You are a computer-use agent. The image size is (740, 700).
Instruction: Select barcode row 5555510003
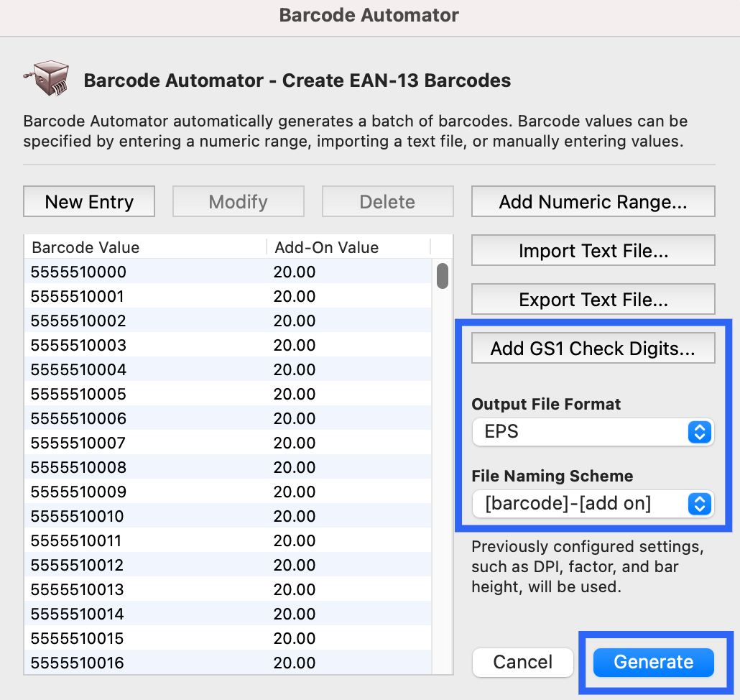[228, 345]
